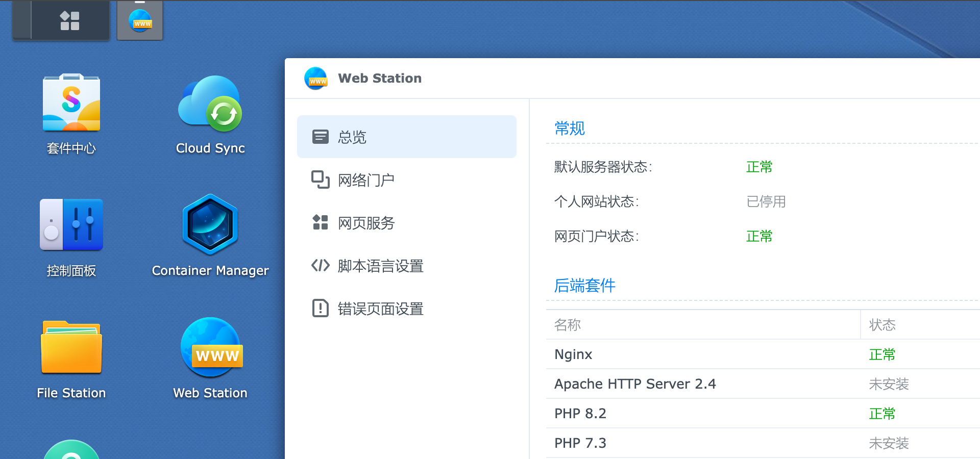980x459 pixels.
Task: Click the Web Station logo in window header
Action: 315,78
